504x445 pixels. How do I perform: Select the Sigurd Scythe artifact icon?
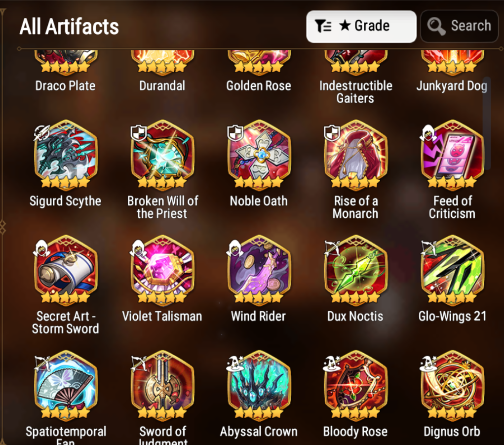(66, 154)
